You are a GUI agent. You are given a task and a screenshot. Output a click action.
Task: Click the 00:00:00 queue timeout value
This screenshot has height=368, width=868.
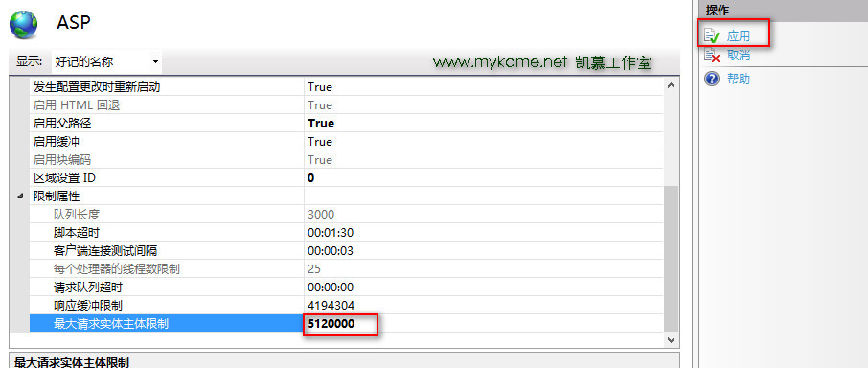(331, 287)
